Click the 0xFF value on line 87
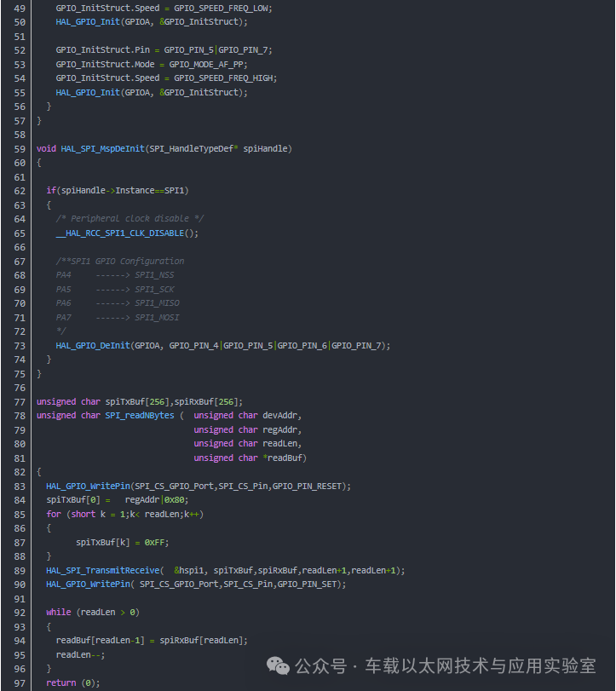 pos(155,543)
